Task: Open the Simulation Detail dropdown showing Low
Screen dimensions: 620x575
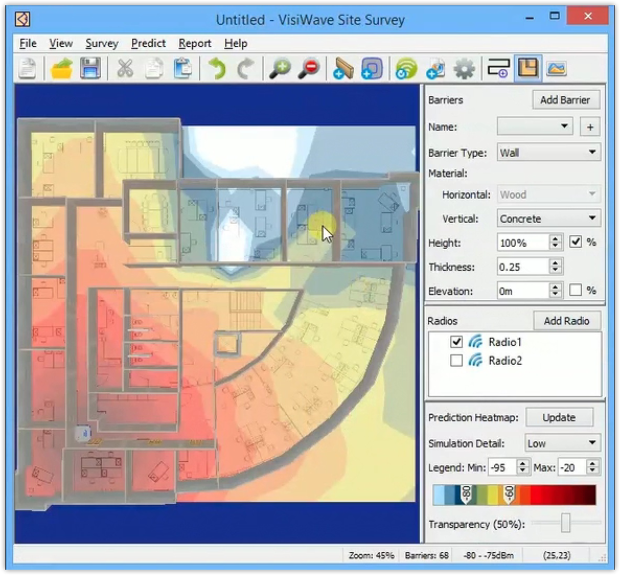Action: (x=562, y=443)
